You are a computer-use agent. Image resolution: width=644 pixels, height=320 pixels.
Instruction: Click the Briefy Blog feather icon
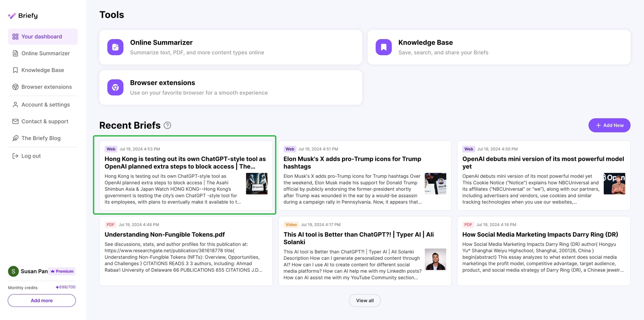click(15, 138)
